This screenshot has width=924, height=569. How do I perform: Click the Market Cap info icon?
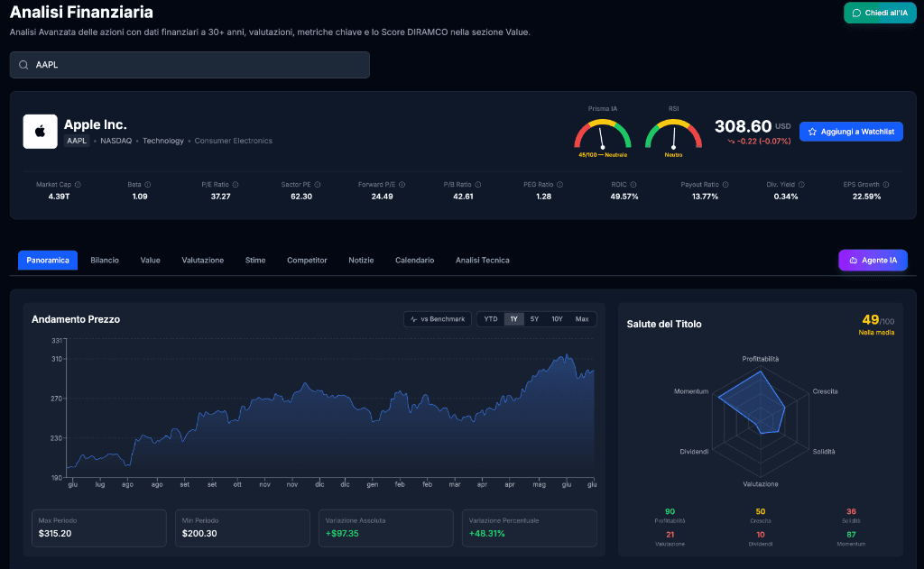[x=78, y=185]
